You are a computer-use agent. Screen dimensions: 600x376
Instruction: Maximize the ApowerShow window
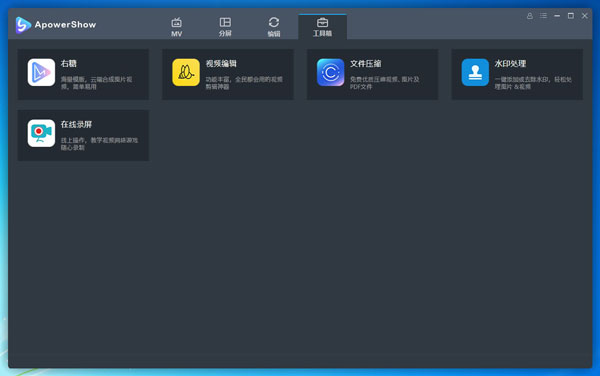point(571,16)
